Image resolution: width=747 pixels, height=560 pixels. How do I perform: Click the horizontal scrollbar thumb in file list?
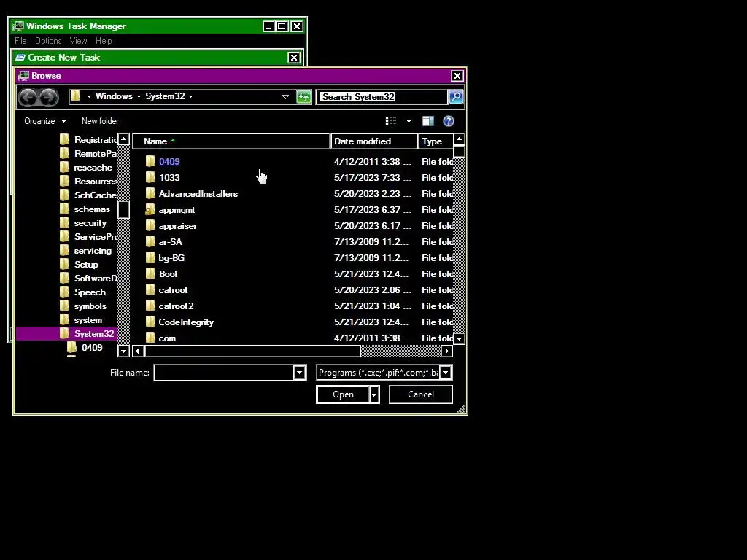point(253,351)
